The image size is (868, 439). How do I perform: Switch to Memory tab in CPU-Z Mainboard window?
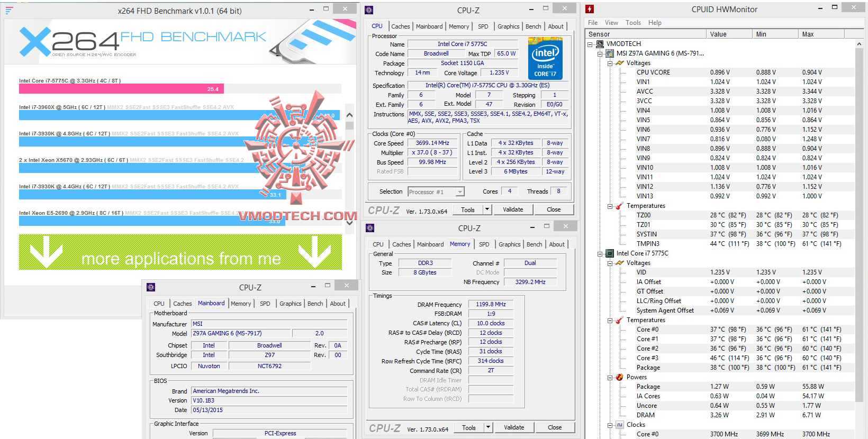[x=241, y=304]
